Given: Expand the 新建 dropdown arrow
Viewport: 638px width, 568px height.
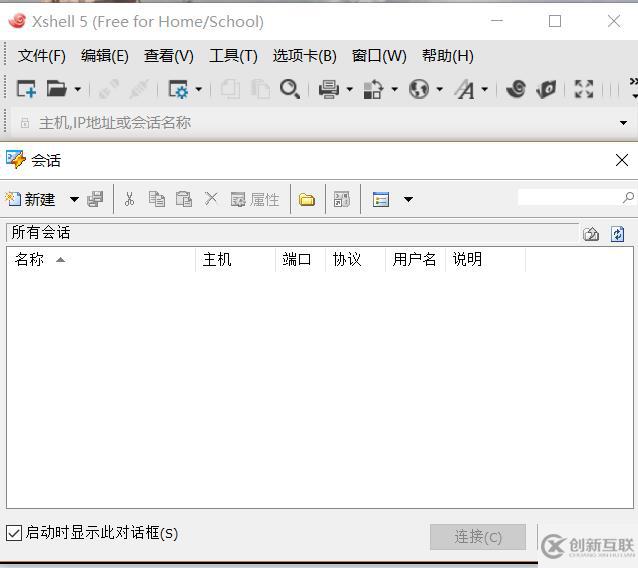Looking at the screenshot, I should 74,199.
